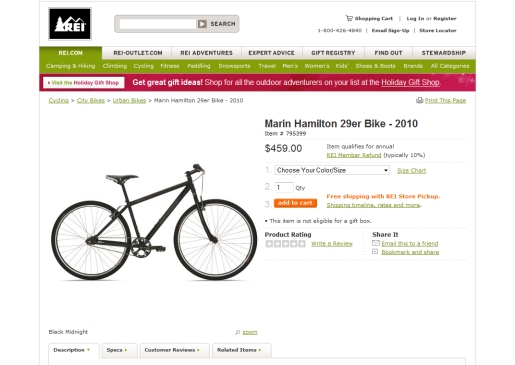The height and width of the screenshot is (365, 515).
Task: Add the bike to cart
Action: 295,203
